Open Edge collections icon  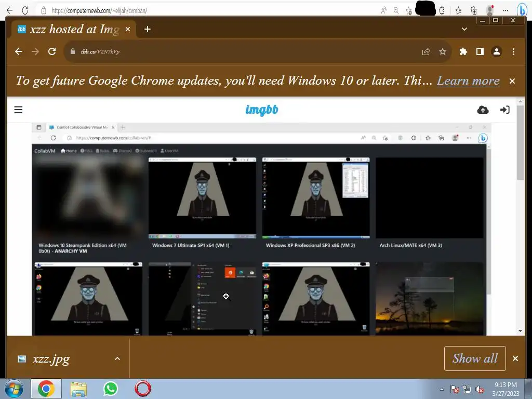474,11
